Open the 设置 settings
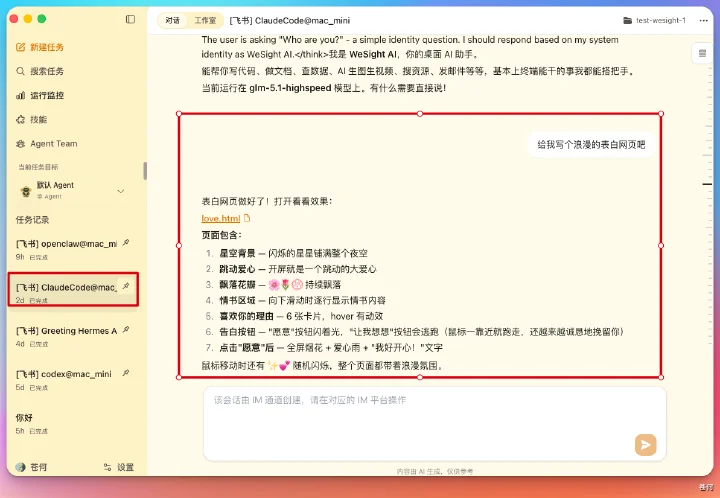Image resolution: width=720 pixels, height=498 pixels. [119, 467]
